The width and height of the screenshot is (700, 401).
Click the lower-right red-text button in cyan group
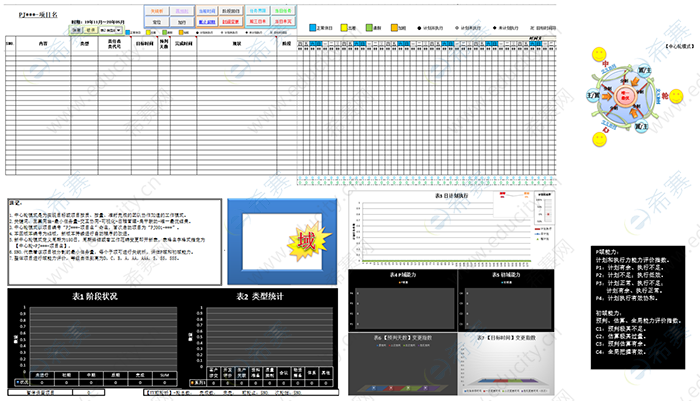pyautogui.click(x=283, y=21)
